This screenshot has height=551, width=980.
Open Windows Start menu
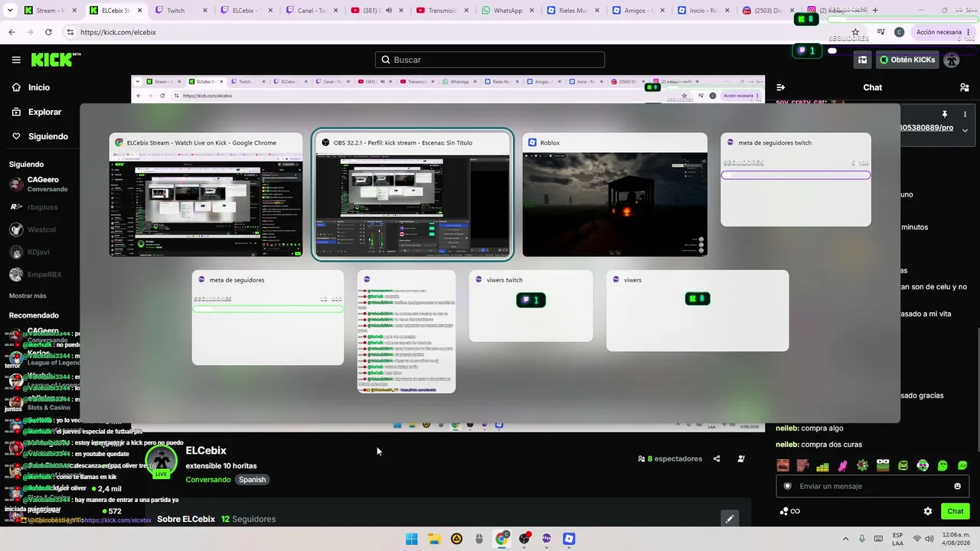[x=411, y=539]
